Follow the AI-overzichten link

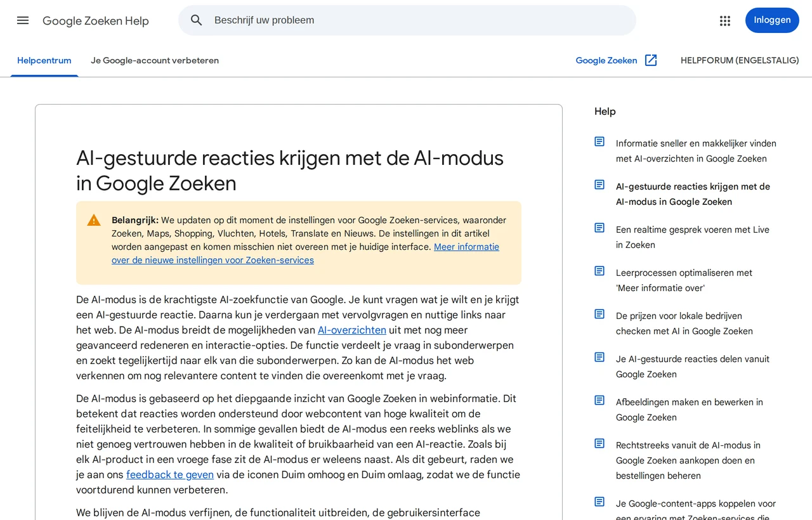[352, 330]
